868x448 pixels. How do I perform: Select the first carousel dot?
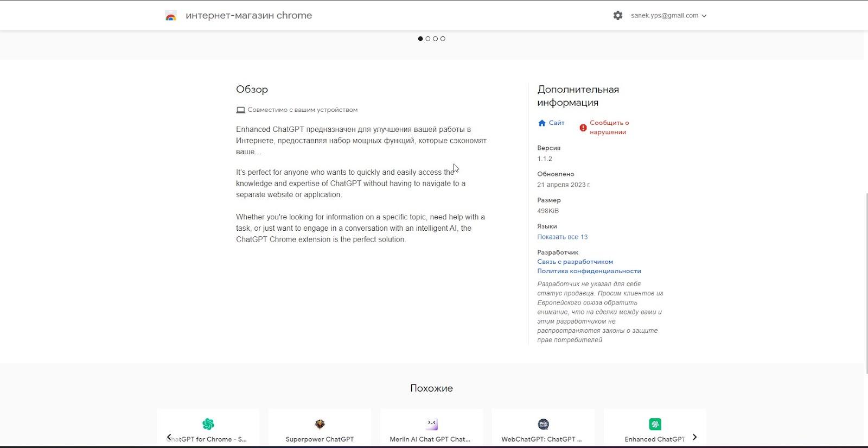[x=420, y=39]
